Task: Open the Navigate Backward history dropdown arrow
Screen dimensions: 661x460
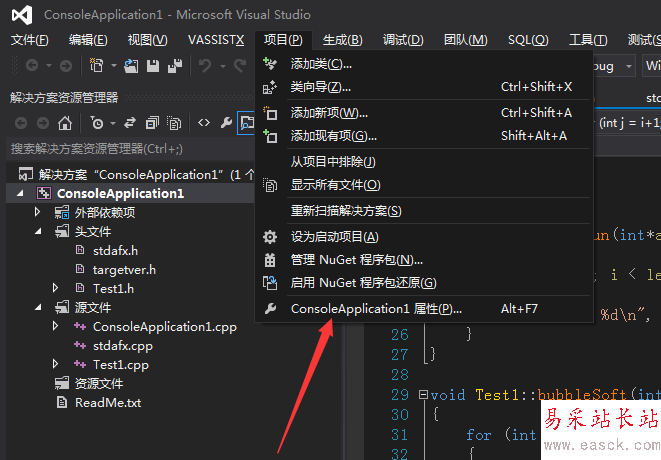Action: point(49,66)
